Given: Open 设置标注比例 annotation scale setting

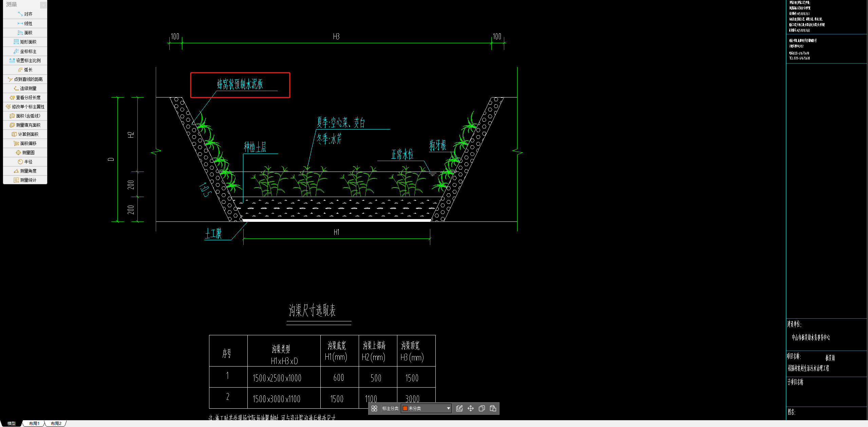Looking at the screenshot, I should [x=25, y=60].
